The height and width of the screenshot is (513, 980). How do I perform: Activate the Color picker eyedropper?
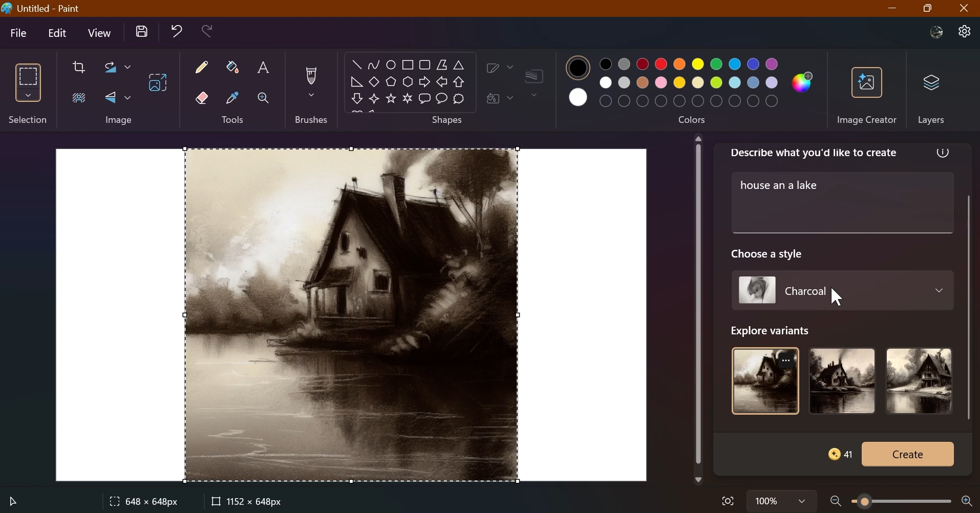233,98
